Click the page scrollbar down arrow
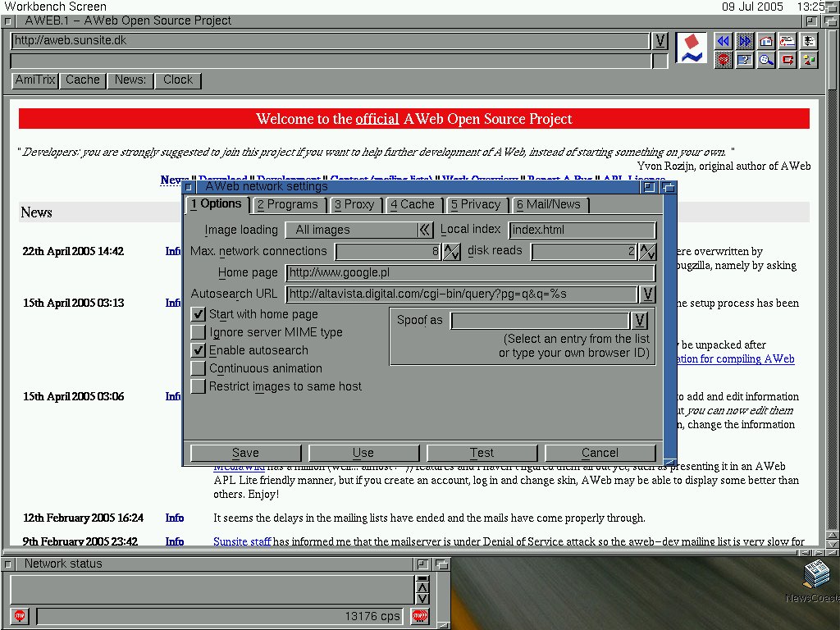The width and height of the screenshot is (840, 630). pos(832,545)
